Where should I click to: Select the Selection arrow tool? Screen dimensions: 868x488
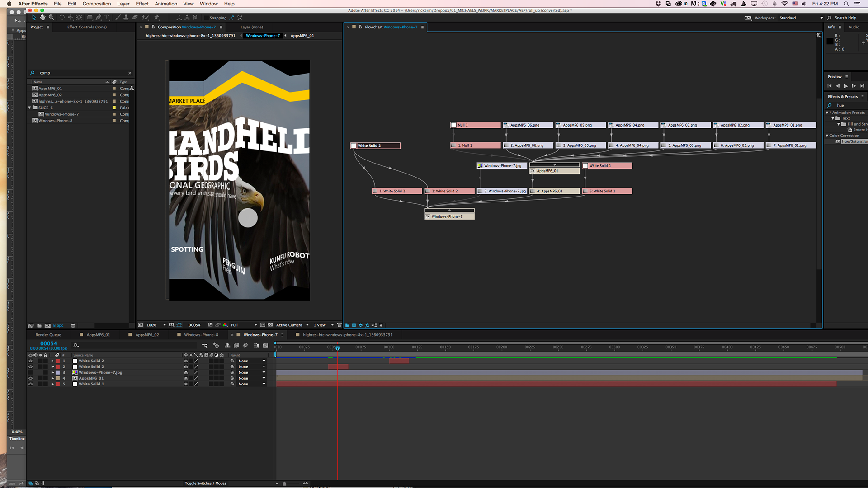pyautogui.click(x=34, y=18)
